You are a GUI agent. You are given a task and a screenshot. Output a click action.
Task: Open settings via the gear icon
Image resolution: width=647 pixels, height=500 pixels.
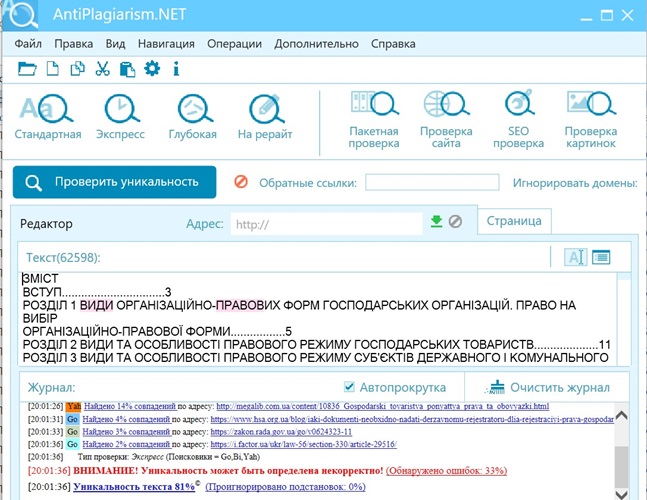[x=152, y=68]
